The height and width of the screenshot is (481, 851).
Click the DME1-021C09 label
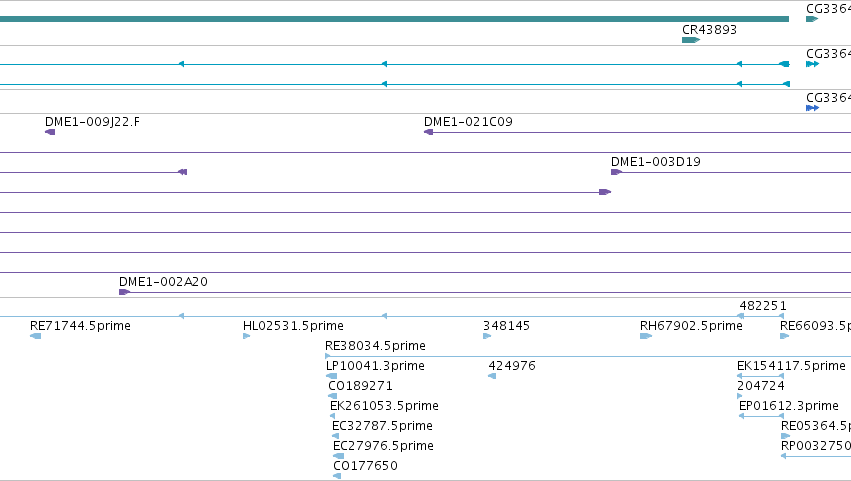point(468,122)
